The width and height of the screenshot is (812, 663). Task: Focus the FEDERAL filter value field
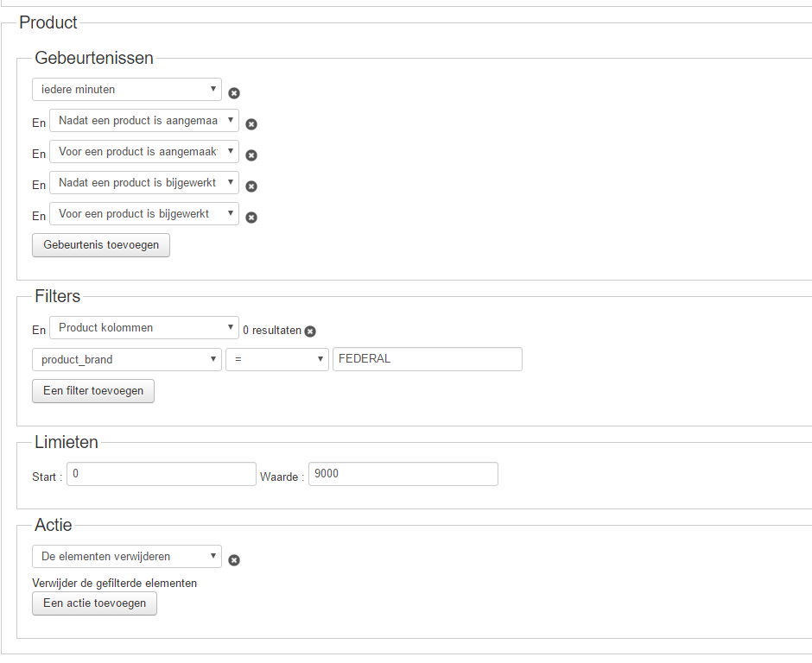(x=427, y=359)
